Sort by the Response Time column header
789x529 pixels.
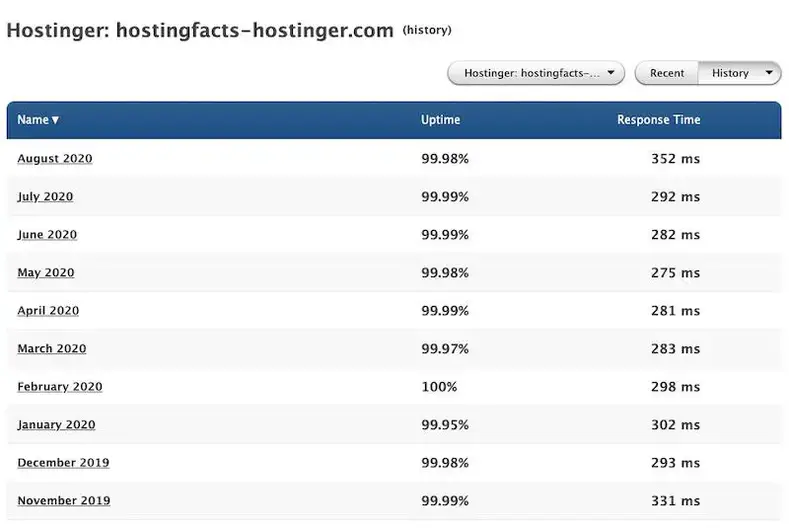[659, 120]
